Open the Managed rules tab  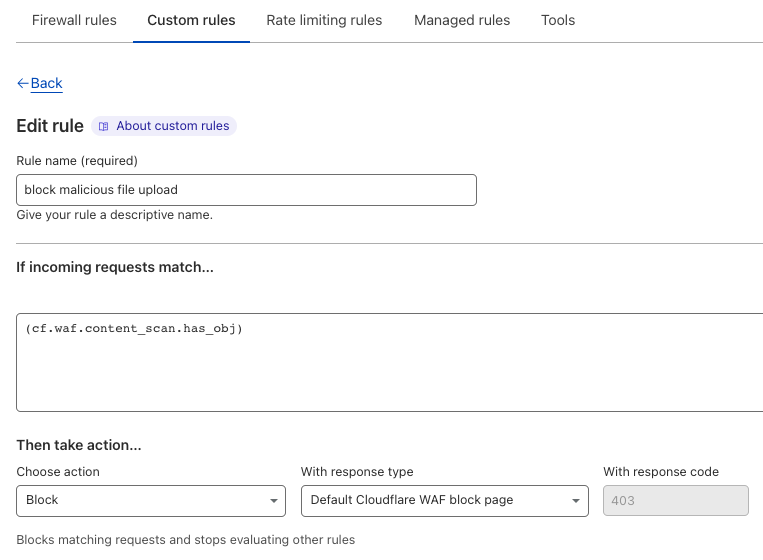pyautogui.click(x=462, y=20)
